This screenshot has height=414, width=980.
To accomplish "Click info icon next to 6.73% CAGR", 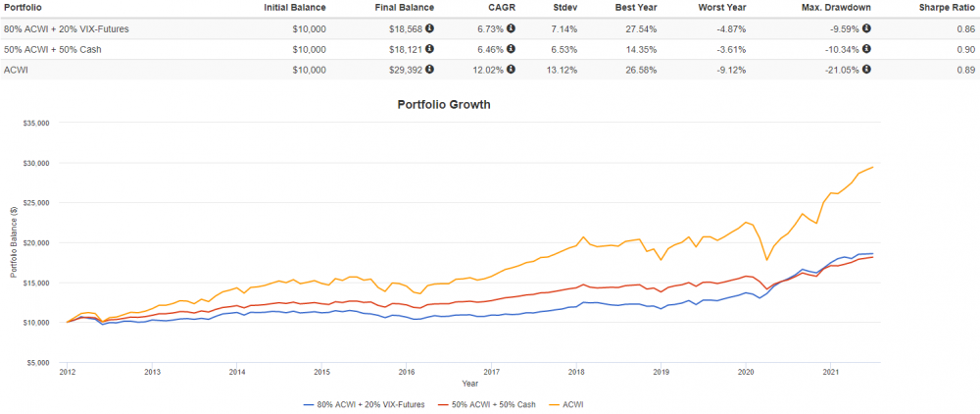I will [511, 29].
